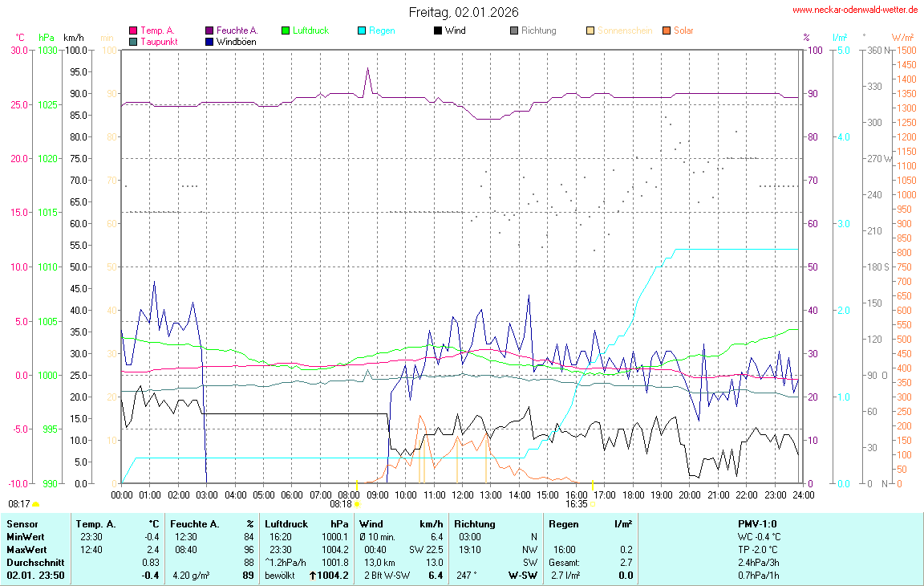Click the teal Taupunkt legend swatch
This screenshot has height=586, width=924.
[x=133, y=42]
